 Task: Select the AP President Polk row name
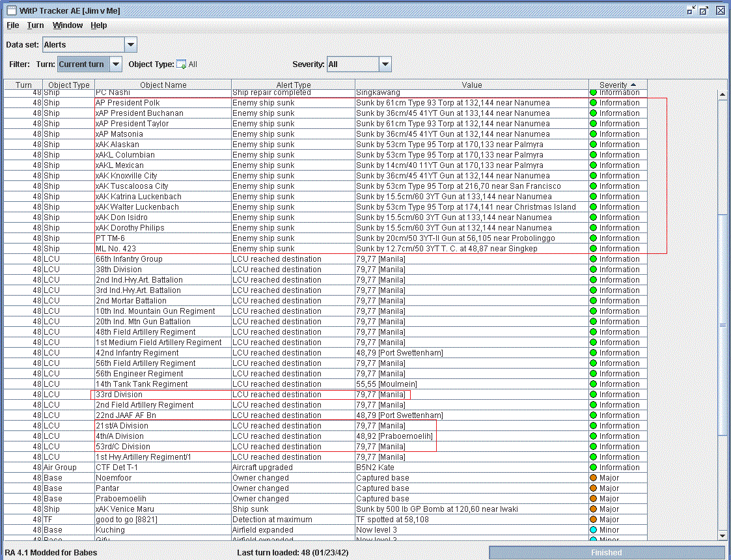(163, 103)
